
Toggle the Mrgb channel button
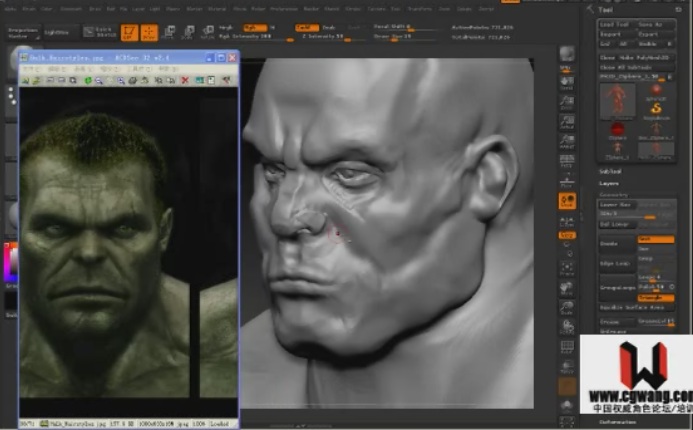[226, 27]
